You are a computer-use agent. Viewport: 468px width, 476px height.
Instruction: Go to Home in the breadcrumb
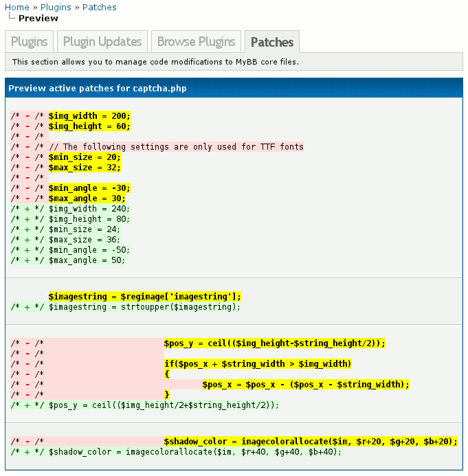click(16, 8)
